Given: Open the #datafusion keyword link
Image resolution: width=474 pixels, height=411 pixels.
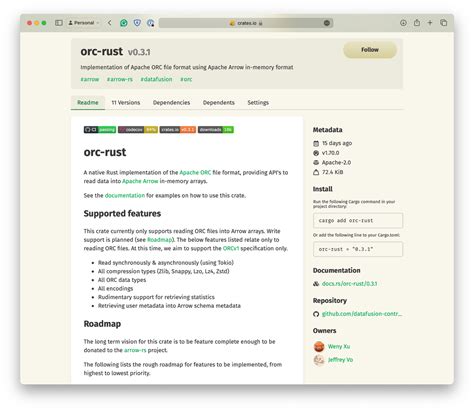Looking at the screenshot, I should pyautogui.click(x=156, y=79).
